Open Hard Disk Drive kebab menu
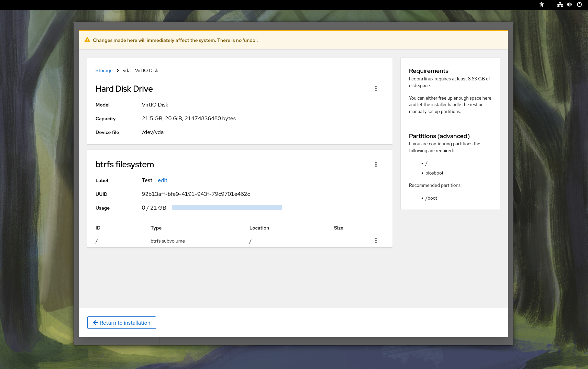Image resolution: width=588 pixels, height=369 pixels. click(376, 89)
